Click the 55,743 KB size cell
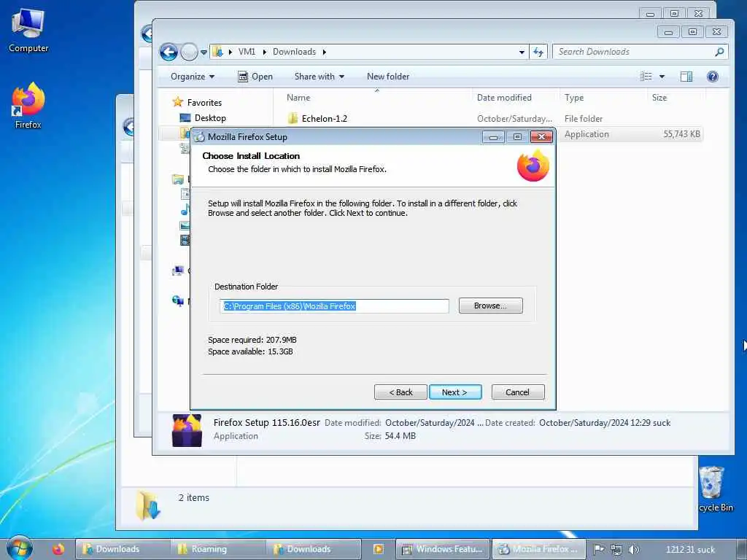The width and height of the screenshot is (747, 560). 681,134
